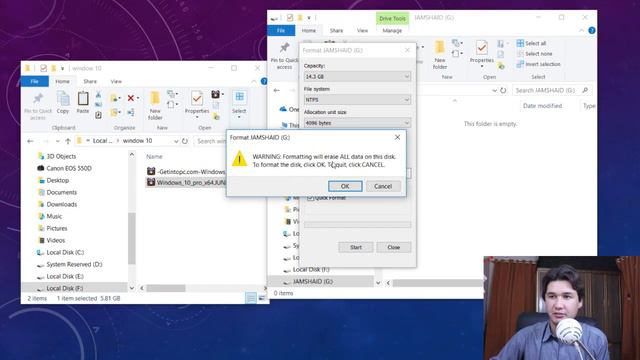Collapse ribbon chevron in window 10 explorer
640x360 pixels.
(254, 82)
